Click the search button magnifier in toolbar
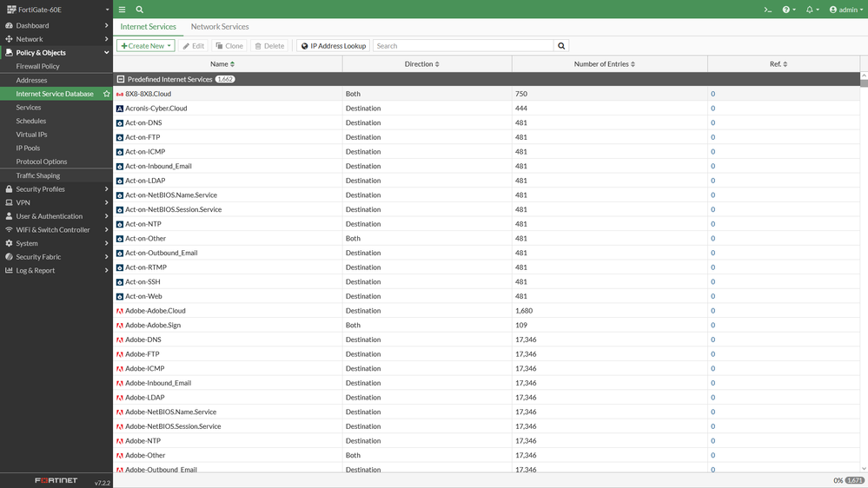Image resolution: width=868 pixels, height=488 pixels. (x=561, y=46)
